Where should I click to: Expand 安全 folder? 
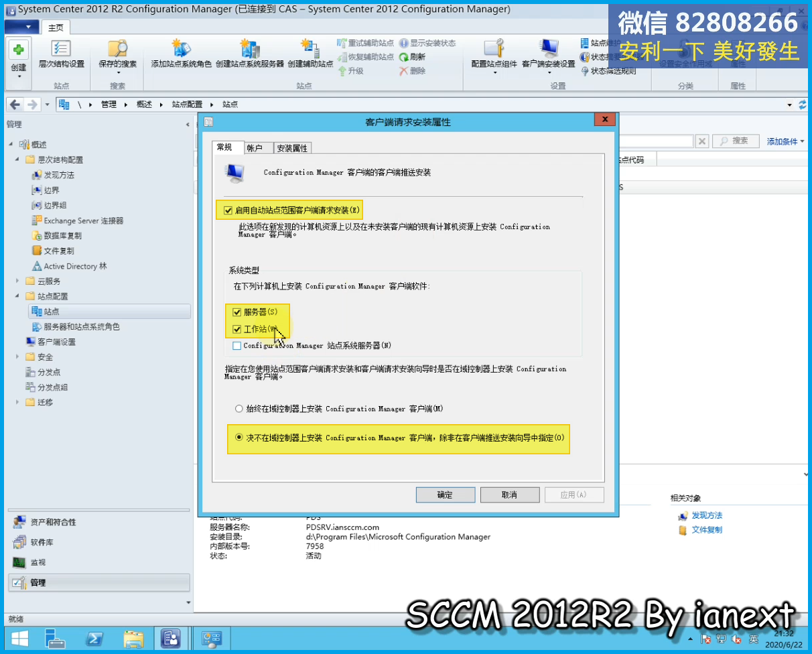[17, 357]
